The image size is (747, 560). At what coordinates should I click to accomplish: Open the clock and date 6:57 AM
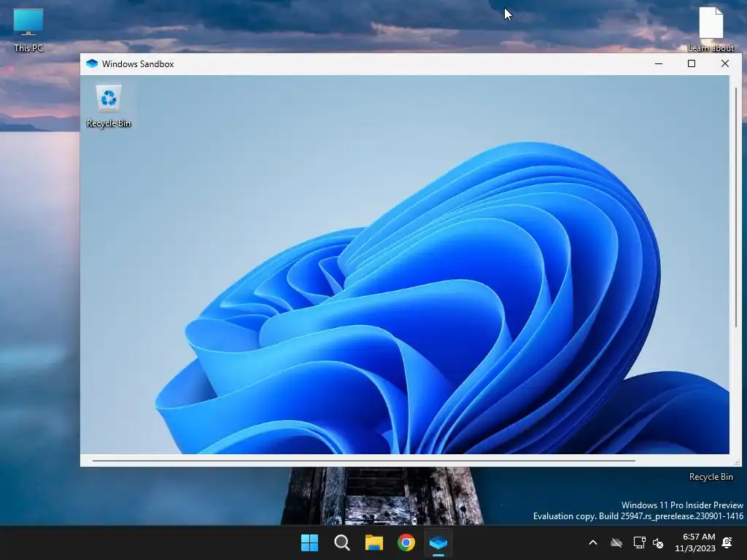tap(695, 542)
